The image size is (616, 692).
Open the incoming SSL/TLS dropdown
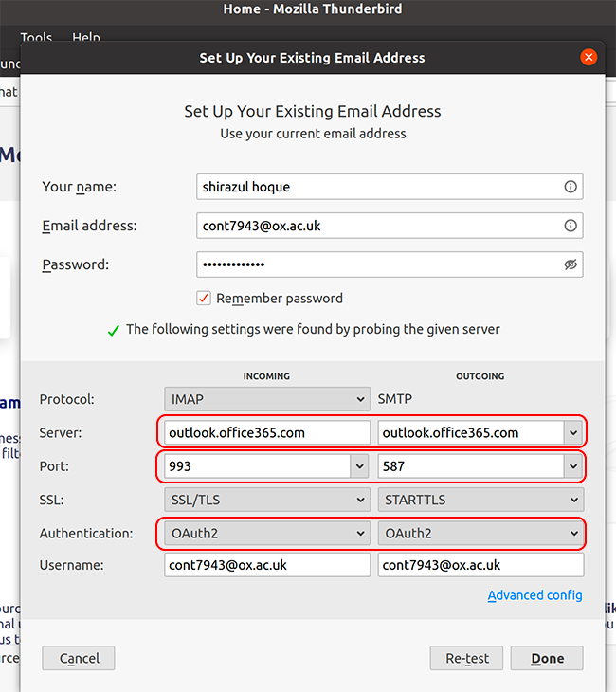point(266,500)
